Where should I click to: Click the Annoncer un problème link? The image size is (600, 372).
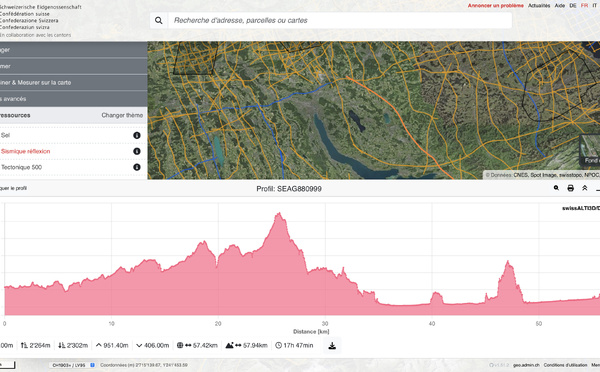pos(496,6)
